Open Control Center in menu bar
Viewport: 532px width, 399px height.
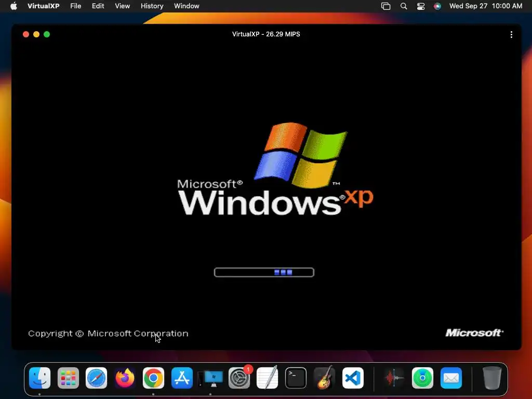pyautogui.click(x=421, y=6)
